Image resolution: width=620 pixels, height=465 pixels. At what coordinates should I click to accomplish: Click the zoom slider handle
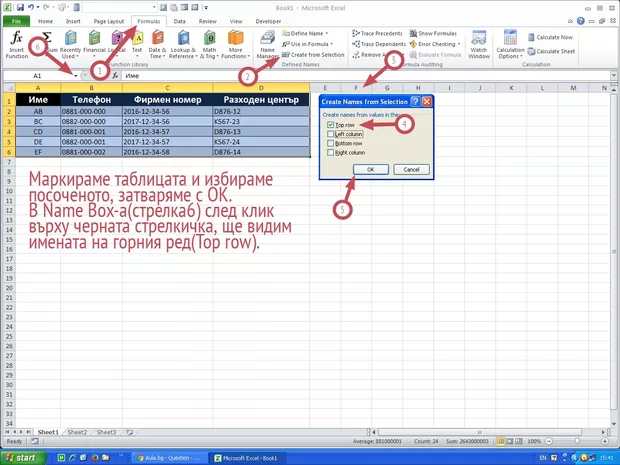[x=577, y=441]
